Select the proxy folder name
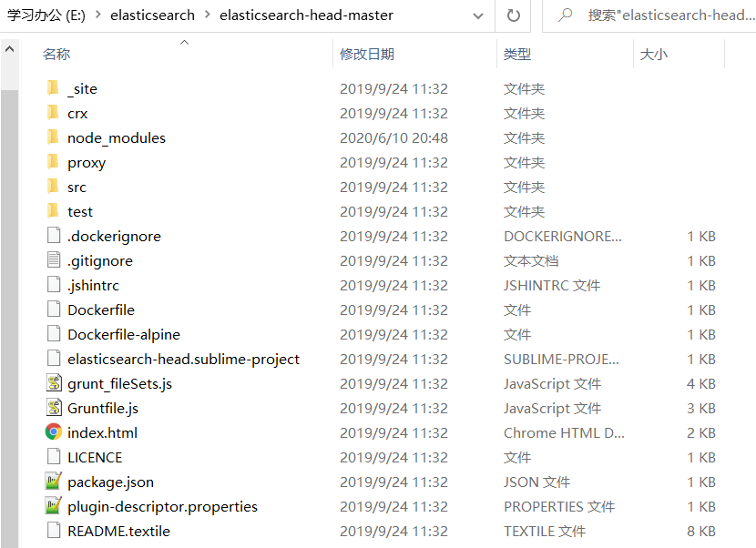 [x=87, y=163]
